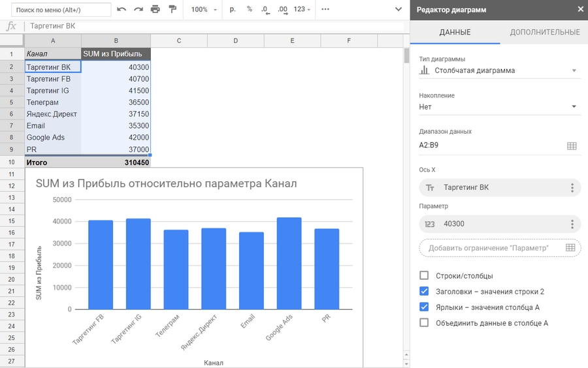Select the ДАННЫЕ tab

tap(455, 32)
